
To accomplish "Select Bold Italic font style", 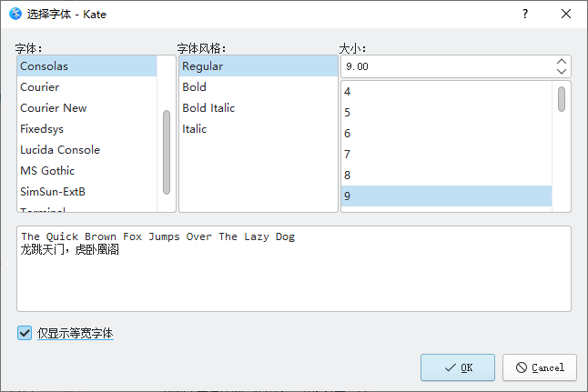I will coord(208,108).
